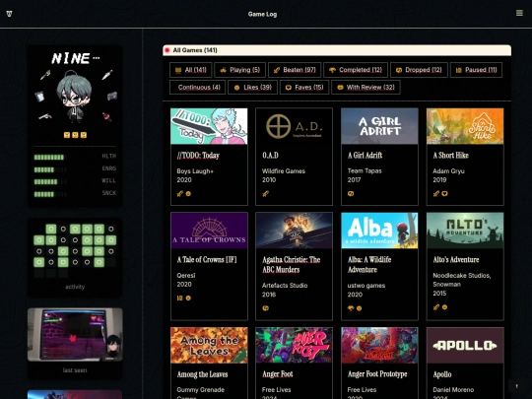Filter by Playing (5)
This screenshot has width=532, height=399.
(239, 70)
